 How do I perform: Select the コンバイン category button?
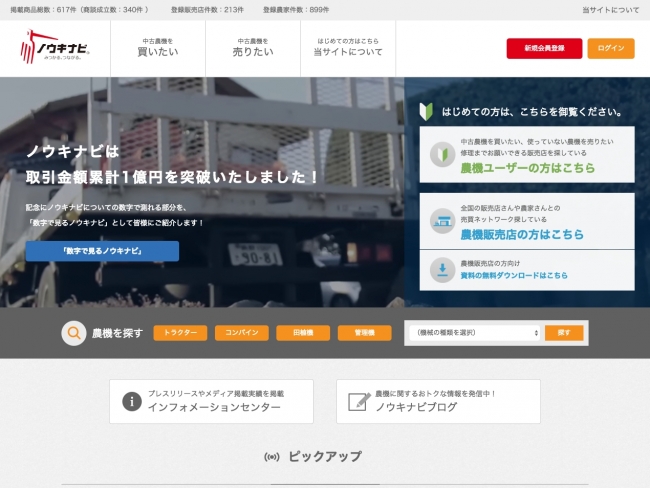coord(242,333)
